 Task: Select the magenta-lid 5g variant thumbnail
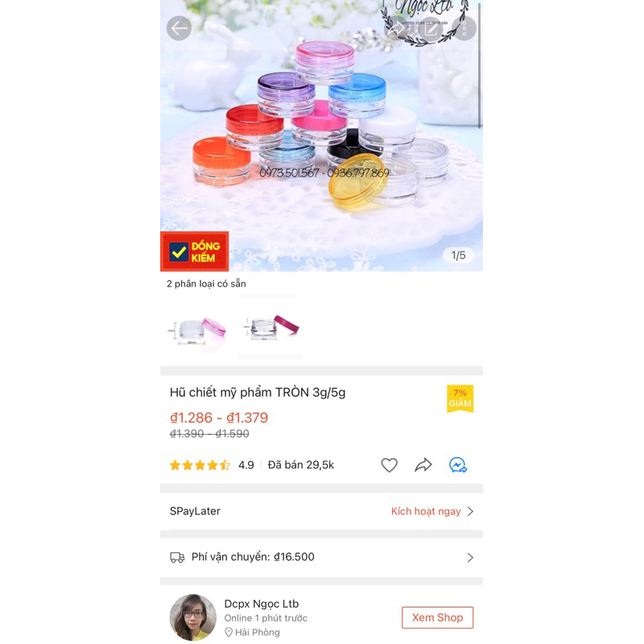[x=270, y=328]
